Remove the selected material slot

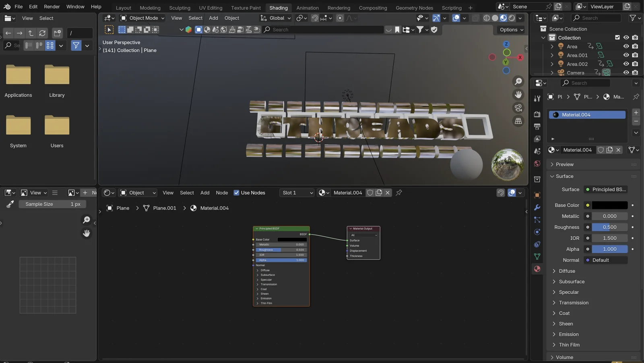click(636, 121)
